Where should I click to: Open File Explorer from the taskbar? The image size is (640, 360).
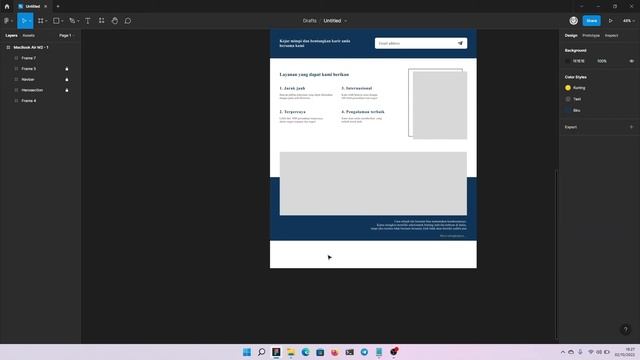tap(291, 352)
